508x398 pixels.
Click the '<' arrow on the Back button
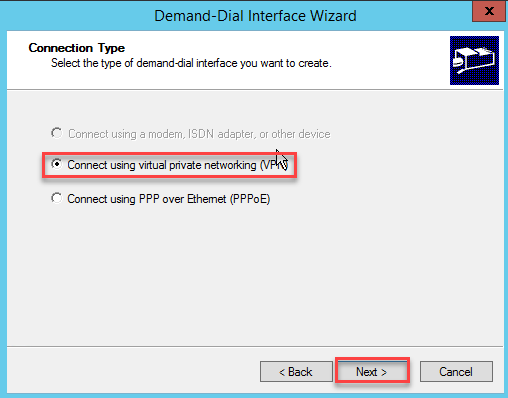[x=282, y=372]
